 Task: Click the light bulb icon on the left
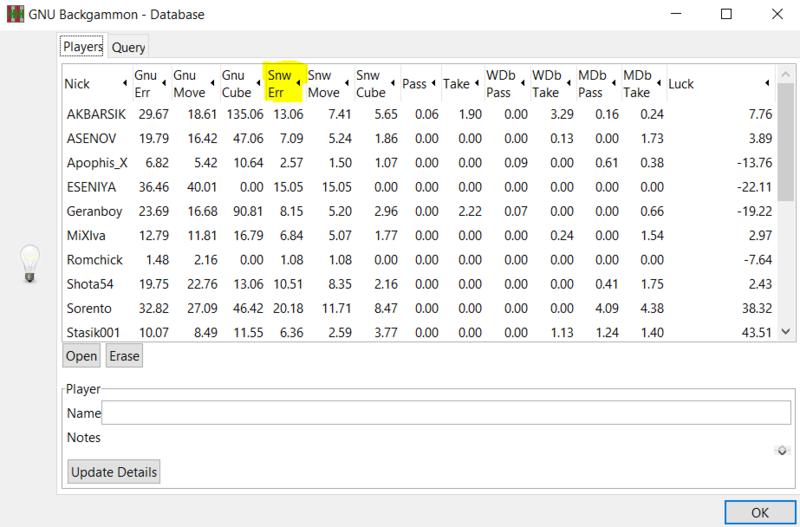[x=30, y=263]
